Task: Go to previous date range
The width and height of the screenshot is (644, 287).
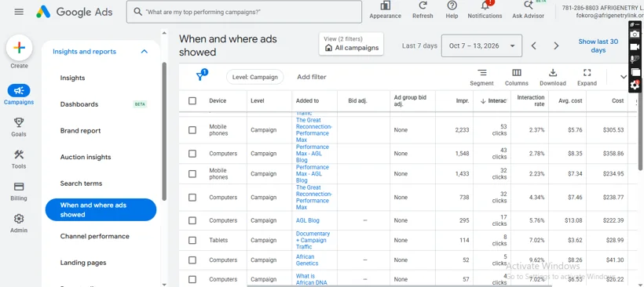Action: pos(534,45)
